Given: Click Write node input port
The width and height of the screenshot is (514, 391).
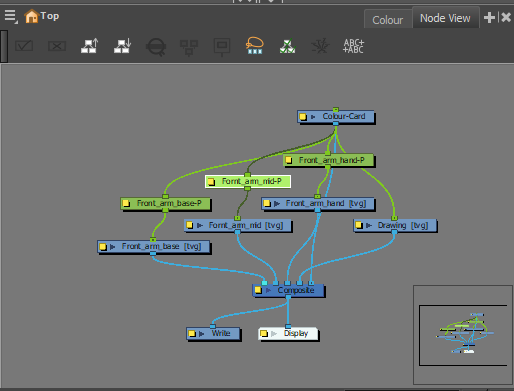Looking at the screenshot, I should [x=213, y=327].
